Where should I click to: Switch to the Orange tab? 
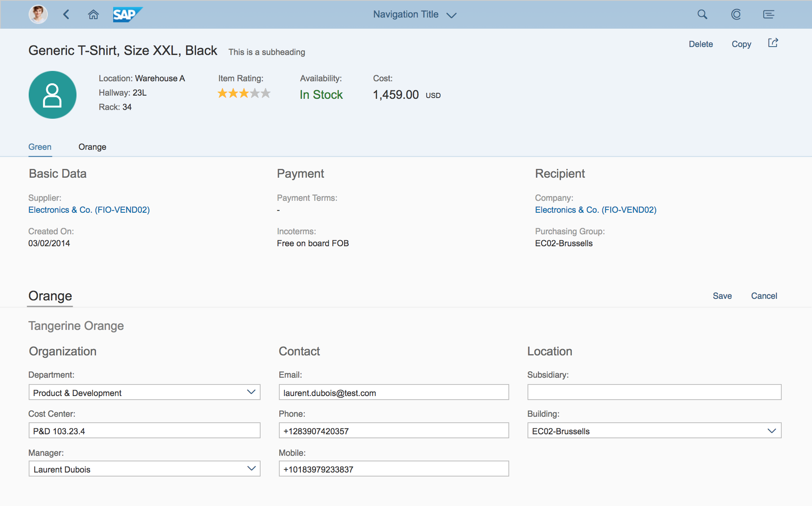coord(92,147)
